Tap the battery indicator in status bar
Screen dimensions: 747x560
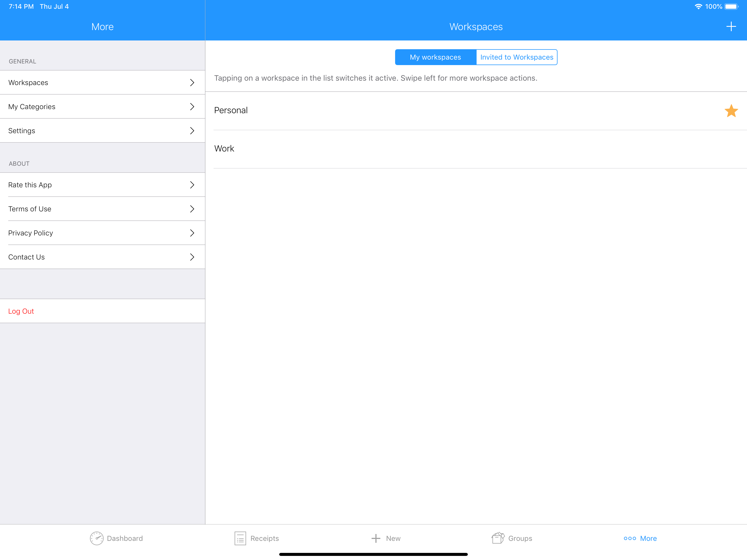pyautogui.click(x=731, y=6)
